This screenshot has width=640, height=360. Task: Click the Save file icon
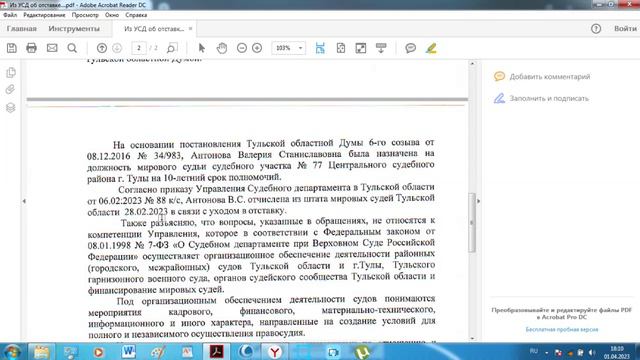click(x=11, y=48)
